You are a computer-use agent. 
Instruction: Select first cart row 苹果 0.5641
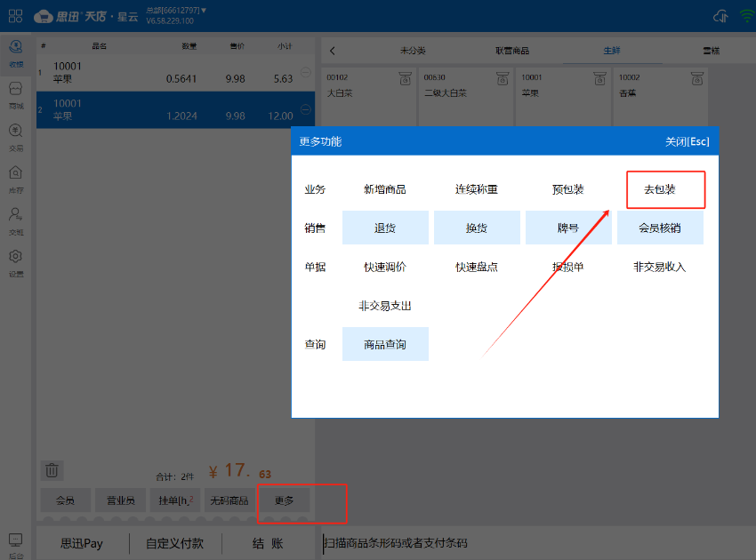(x=175, y=73)
